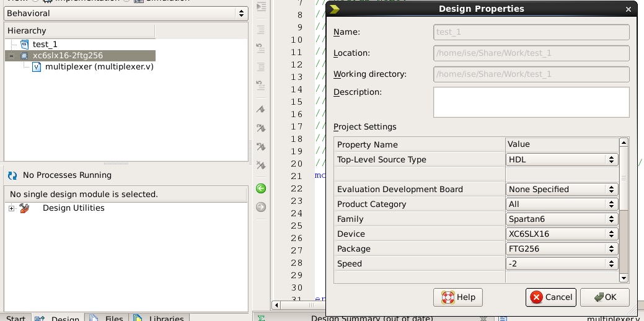
Task: Open the Family Spartan6 dropdown
Action: click(x=562, y=219)
